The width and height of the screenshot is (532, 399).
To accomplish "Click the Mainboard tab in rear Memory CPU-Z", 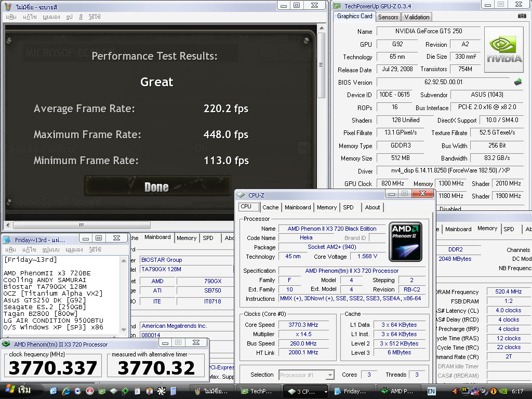I will coord(458,229).
